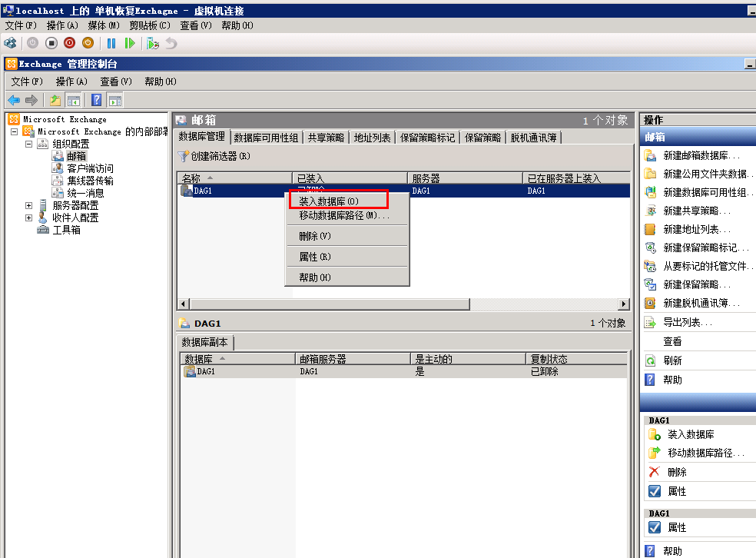The image size is (756, 558).
Task: Switch to the 保留策略 tab
Action: (482, 138)
